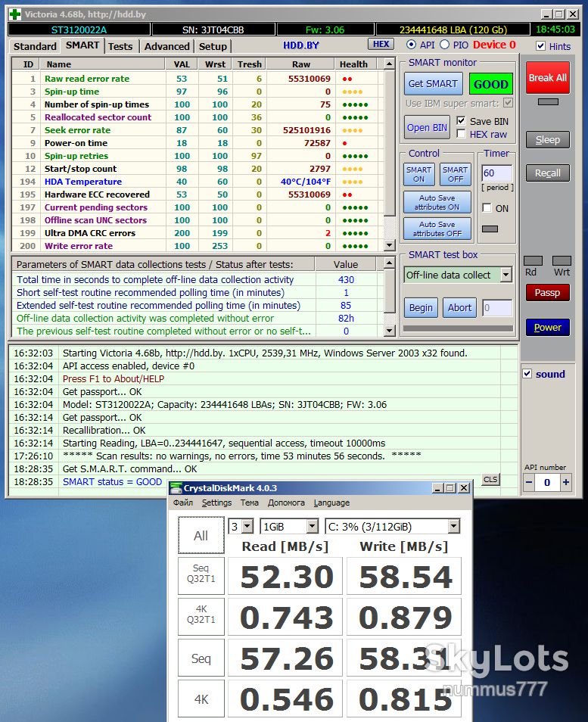Screen dimensions: 588x722
Task: Click the HEX button near HDD.BY
Action: tap(381, 44)
